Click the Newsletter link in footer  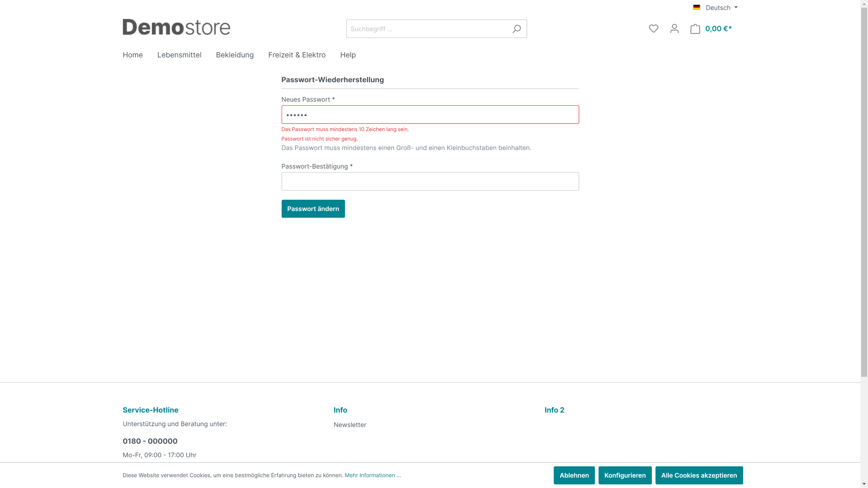350,424
